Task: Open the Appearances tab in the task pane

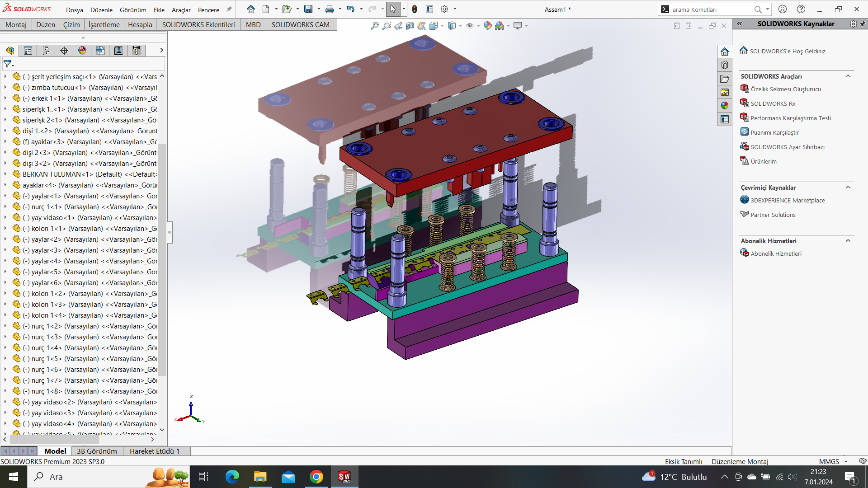Action: coord(725,106)
